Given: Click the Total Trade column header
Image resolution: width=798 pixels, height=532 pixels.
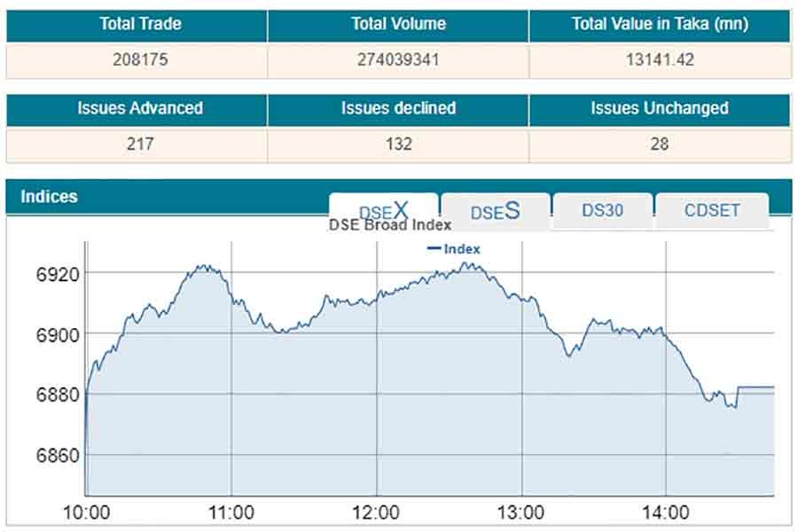Looking at the screenshot, I should (x=137, y=25).
